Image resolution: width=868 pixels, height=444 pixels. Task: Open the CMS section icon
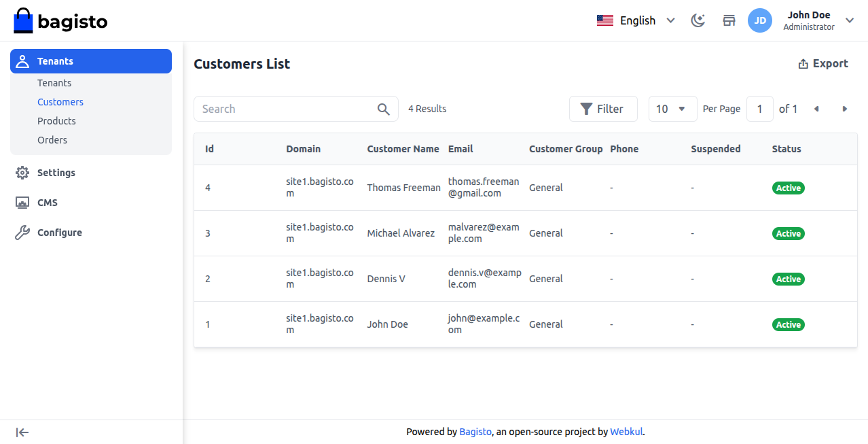pos(22,202)
